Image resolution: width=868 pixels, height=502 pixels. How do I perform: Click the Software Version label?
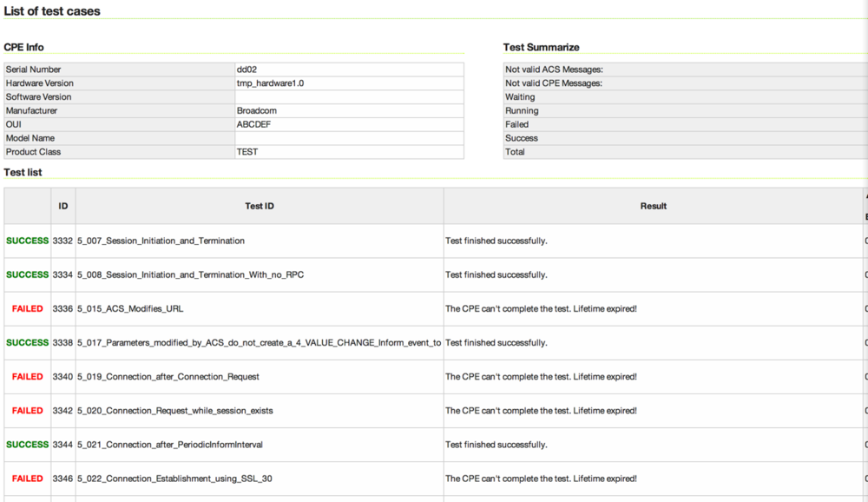coord(38,97)
